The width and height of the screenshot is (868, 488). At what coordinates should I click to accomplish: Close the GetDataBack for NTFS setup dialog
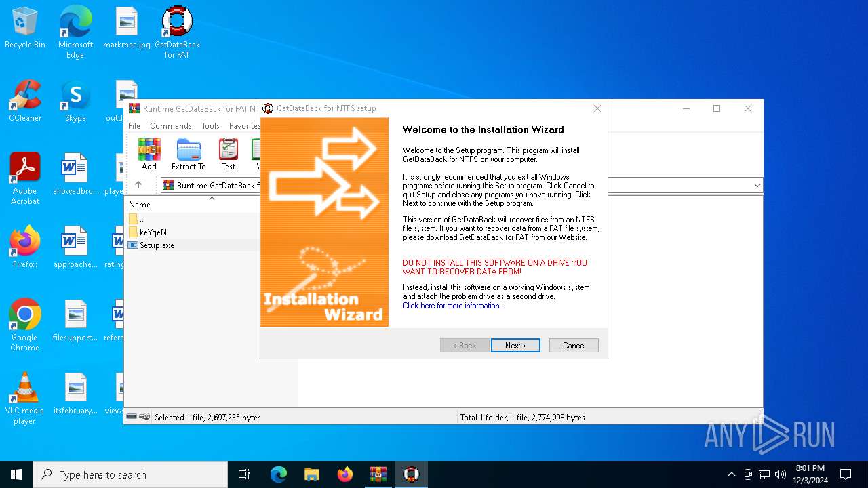coord(597,108)
